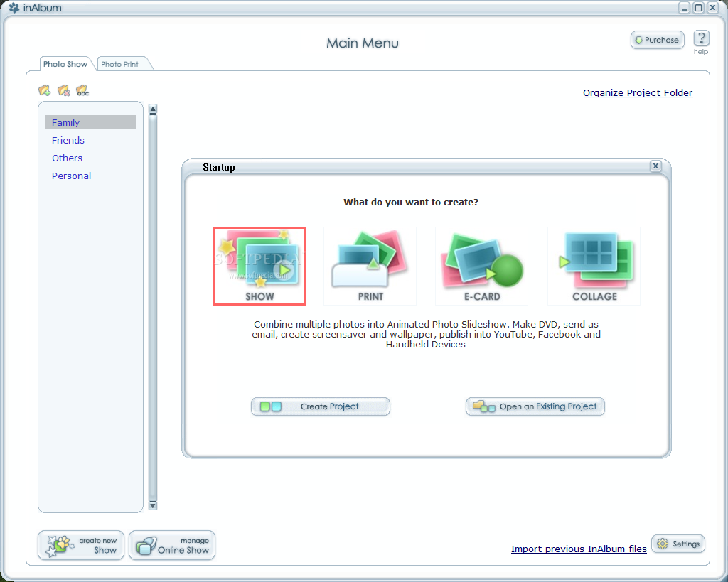Click the create new Show button
The width and height of the screenshot is (728, 582).
(x=81, y=545)
